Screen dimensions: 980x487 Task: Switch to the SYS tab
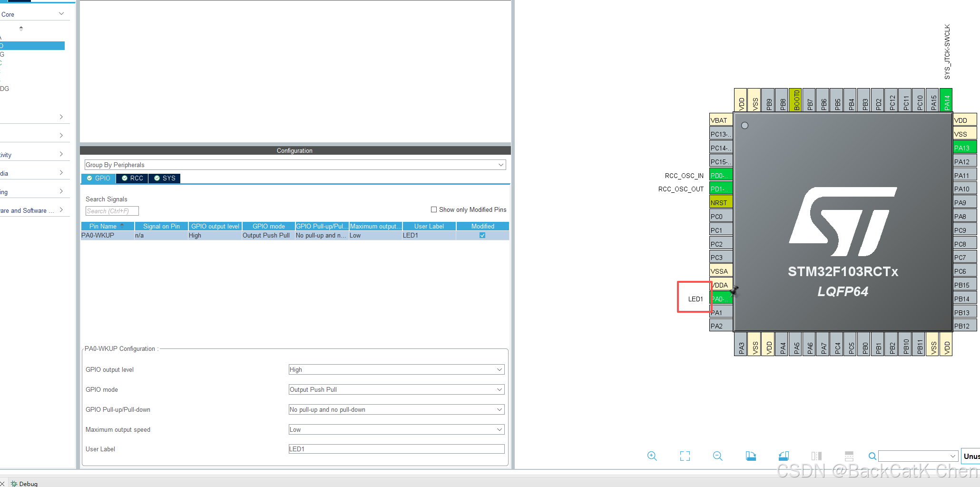(165, 178)
